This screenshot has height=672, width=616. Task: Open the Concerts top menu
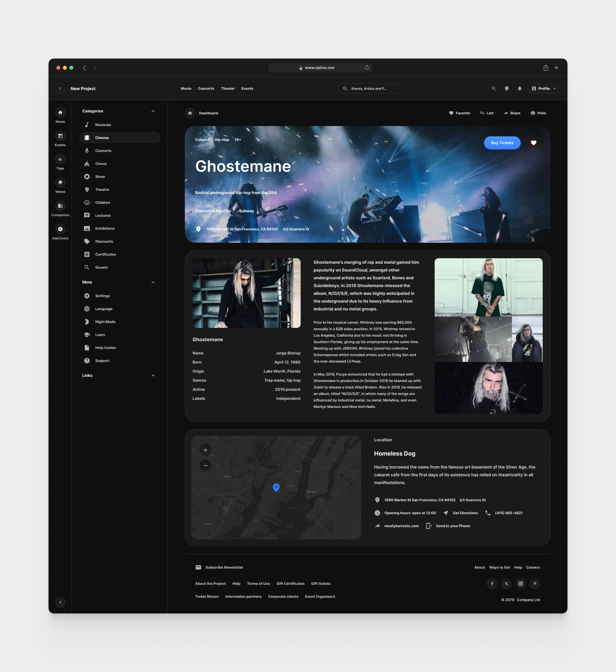[206, 89]
